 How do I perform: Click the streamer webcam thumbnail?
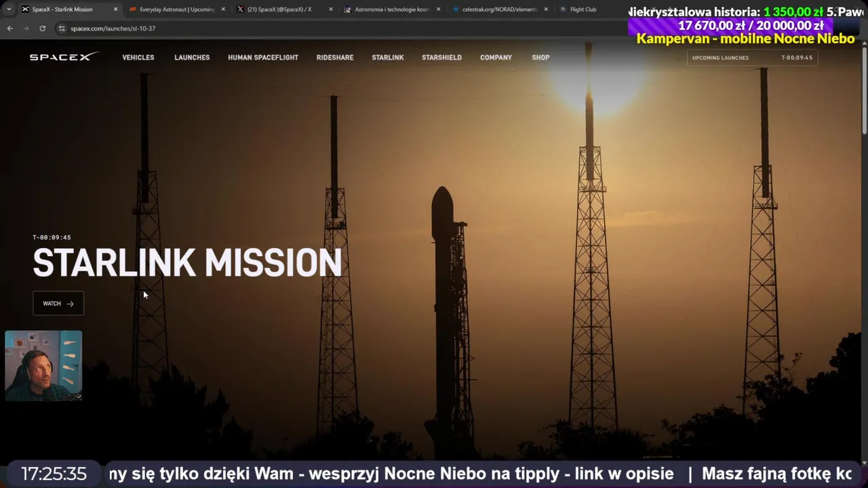[x=43, y=366]
